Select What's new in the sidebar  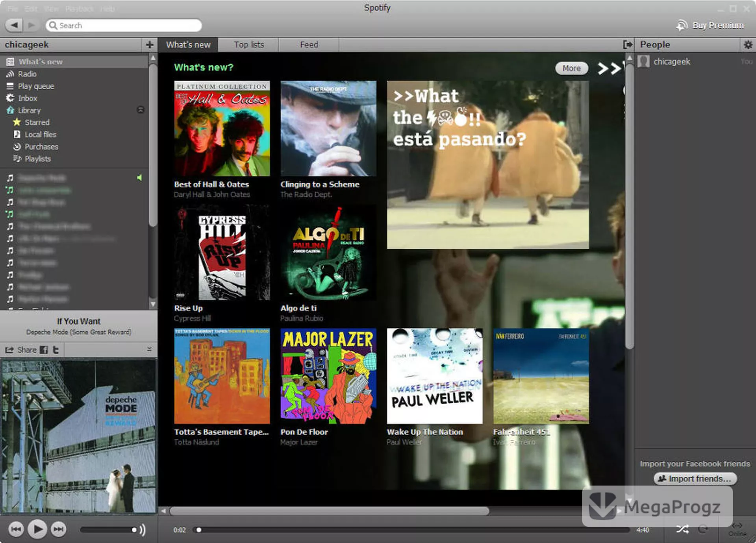coord(74,62)
